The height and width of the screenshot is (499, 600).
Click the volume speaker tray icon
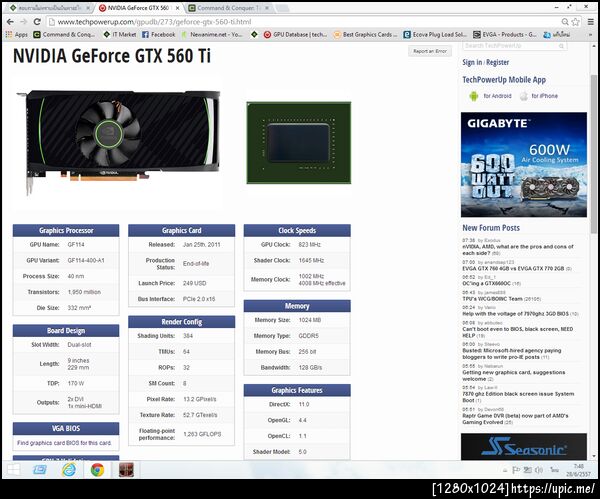539,470
